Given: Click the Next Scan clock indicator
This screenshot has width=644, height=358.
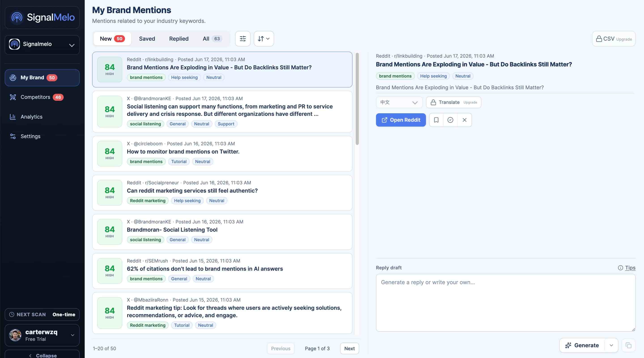Looking at the screenshot, I should coord(42,314).
